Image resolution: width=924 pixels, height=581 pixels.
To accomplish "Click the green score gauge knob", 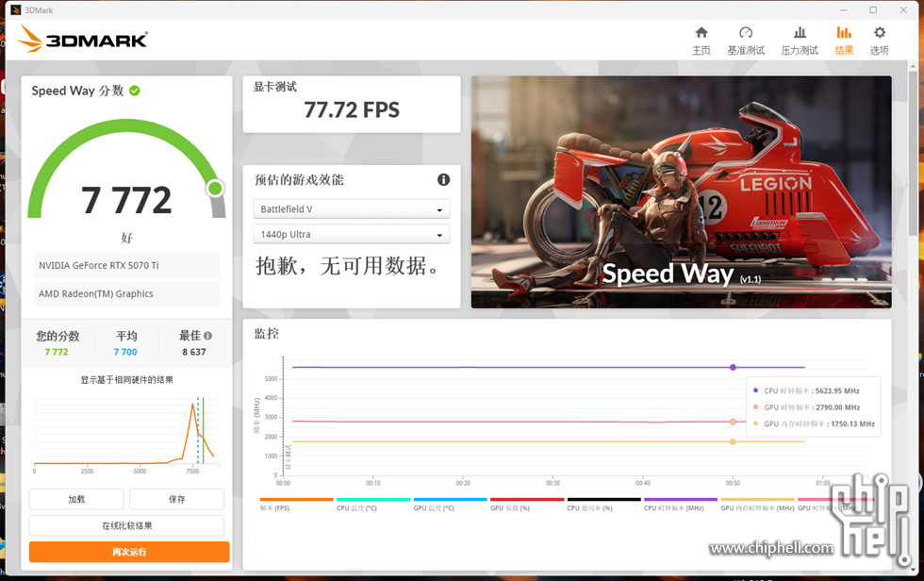I will [215, 188].
